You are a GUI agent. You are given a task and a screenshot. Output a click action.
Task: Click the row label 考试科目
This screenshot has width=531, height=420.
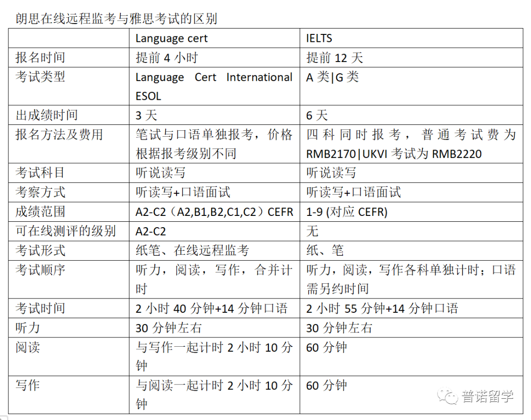[40, 173]
